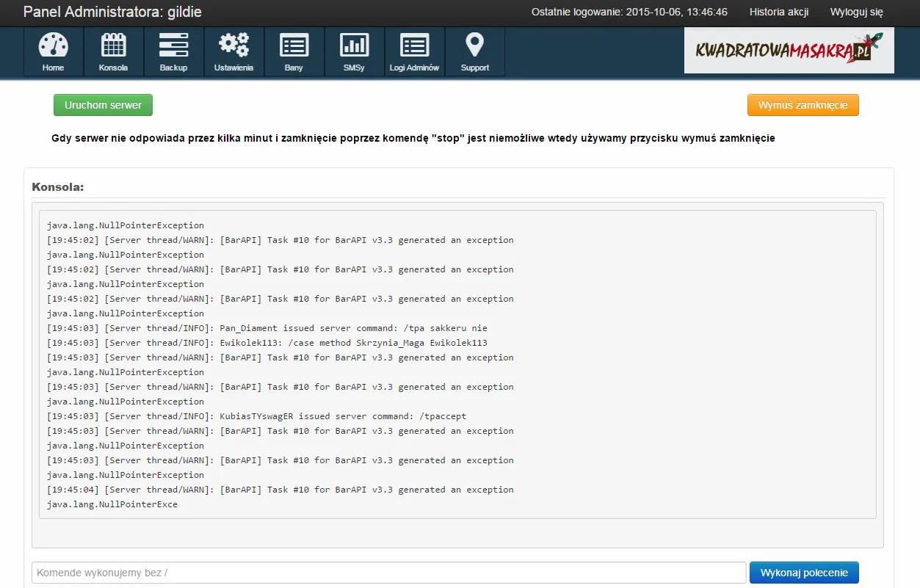Click the Pan_Diament /tpa command log line
920x588 pixels.
(267, 328)
